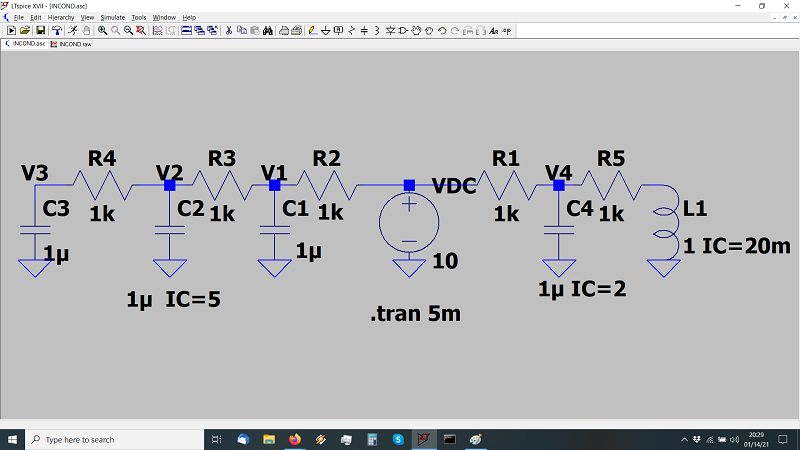Select the Zoom In magnifier tool
Image resolution: width=800 pixels, height=450 pixels.
click(x=103, y=31)
